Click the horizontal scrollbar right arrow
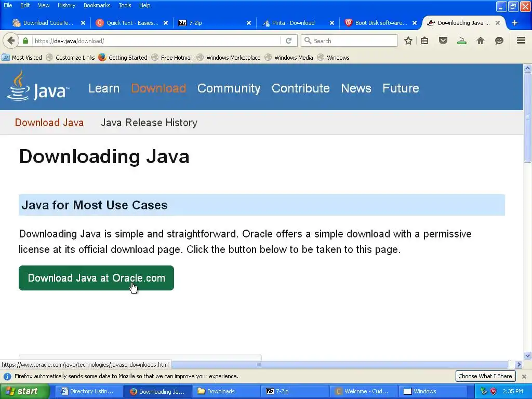This screenshot has height=399, width=532. 518,364
